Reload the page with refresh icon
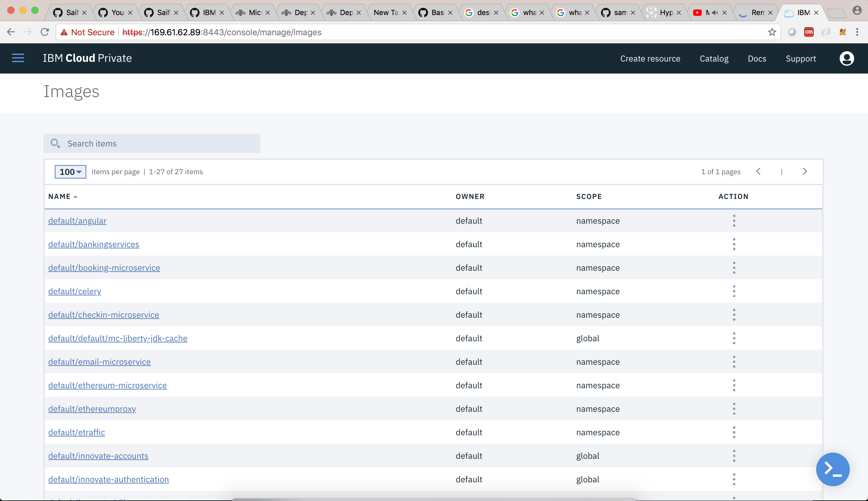The height and width of the screenshot is (501, 868). (45, 32)
